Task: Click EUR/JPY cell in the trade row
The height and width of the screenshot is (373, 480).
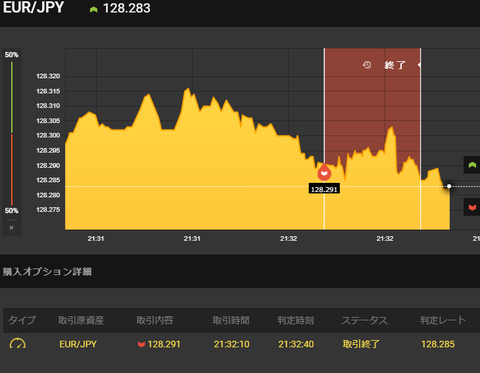Action: (x=78, y=344)
